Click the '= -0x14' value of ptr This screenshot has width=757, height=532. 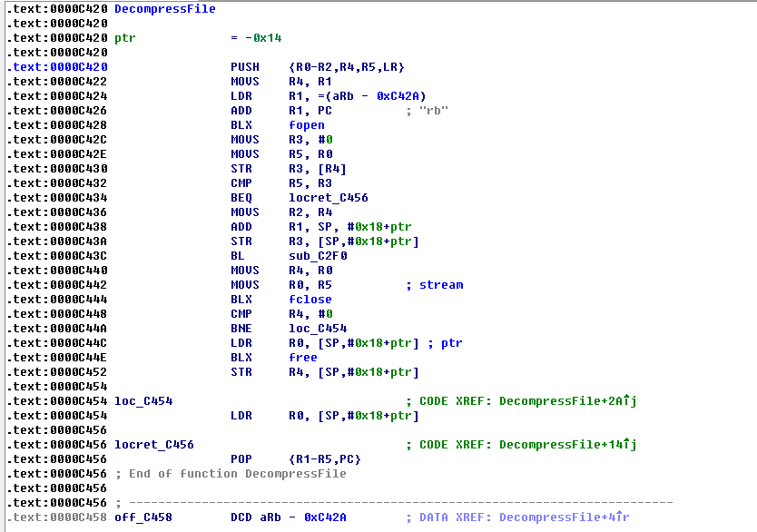tap(256, 37)
